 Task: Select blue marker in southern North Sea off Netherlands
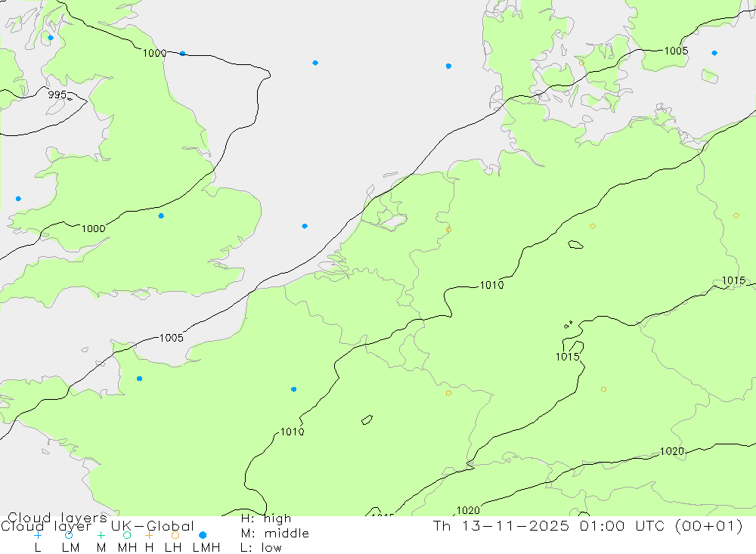pyautogui.click(x=305, y=226)
